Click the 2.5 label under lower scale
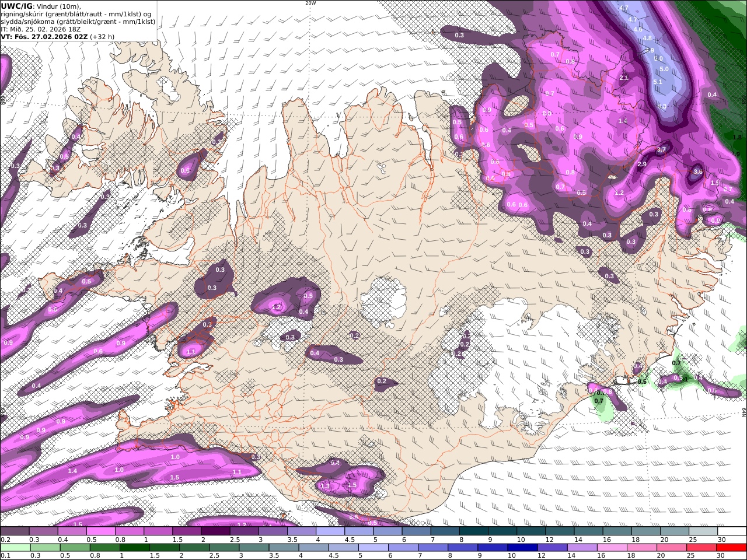Image resolution: width=747 pixels, height=560 pixels. [x=214, y=556]
